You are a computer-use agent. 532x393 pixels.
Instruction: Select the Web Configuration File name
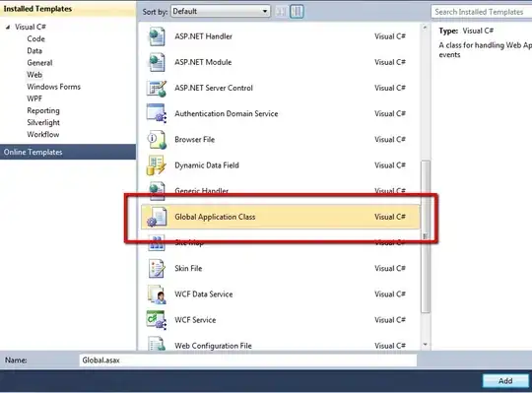pyautogui.click(x=213, y=346)
